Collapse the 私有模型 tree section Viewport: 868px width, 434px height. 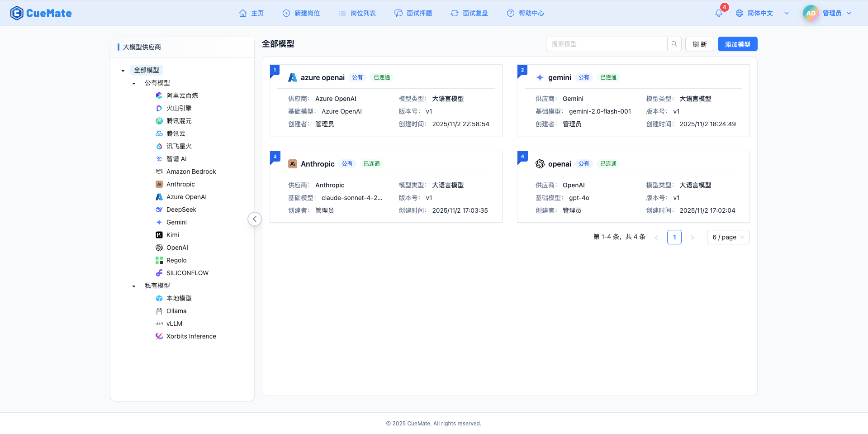pos(133,286)
